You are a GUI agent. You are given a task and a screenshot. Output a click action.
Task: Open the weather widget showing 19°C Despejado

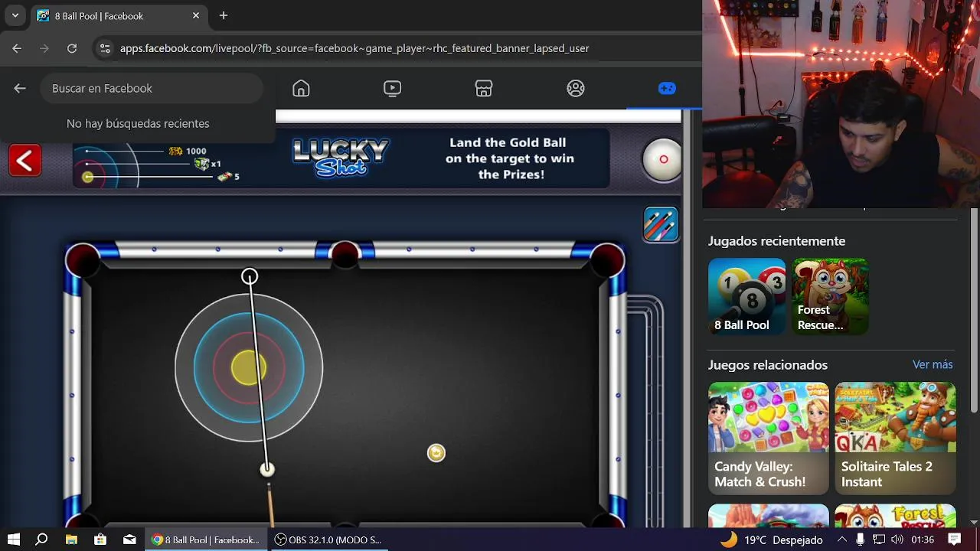(x=772, y=540)
